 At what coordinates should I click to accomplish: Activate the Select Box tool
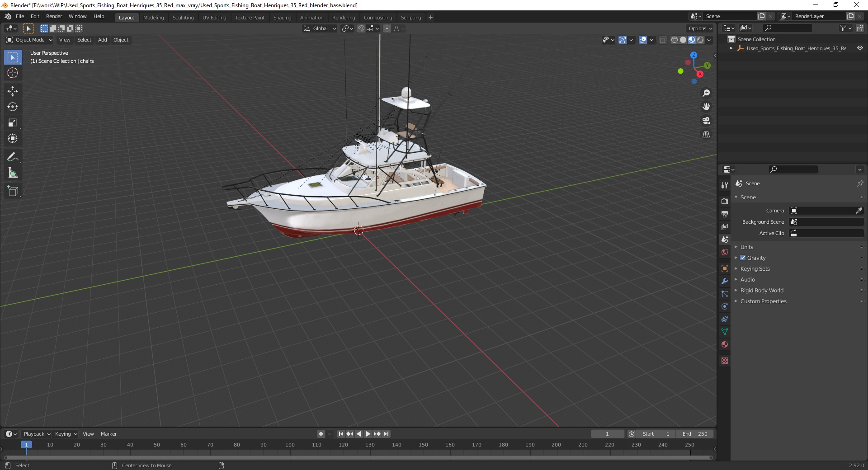click(x=13, y=57)
